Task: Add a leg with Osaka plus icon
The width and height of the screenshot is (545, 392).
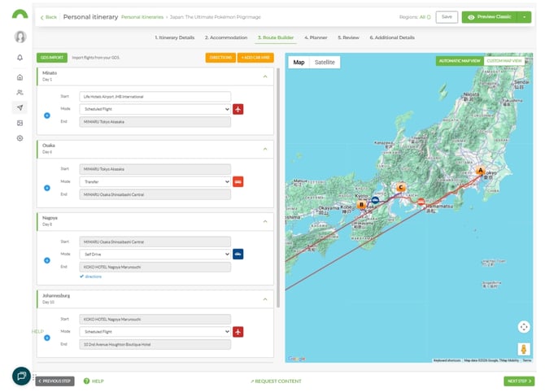Action: pyautogui.click(x=47, y=188)
